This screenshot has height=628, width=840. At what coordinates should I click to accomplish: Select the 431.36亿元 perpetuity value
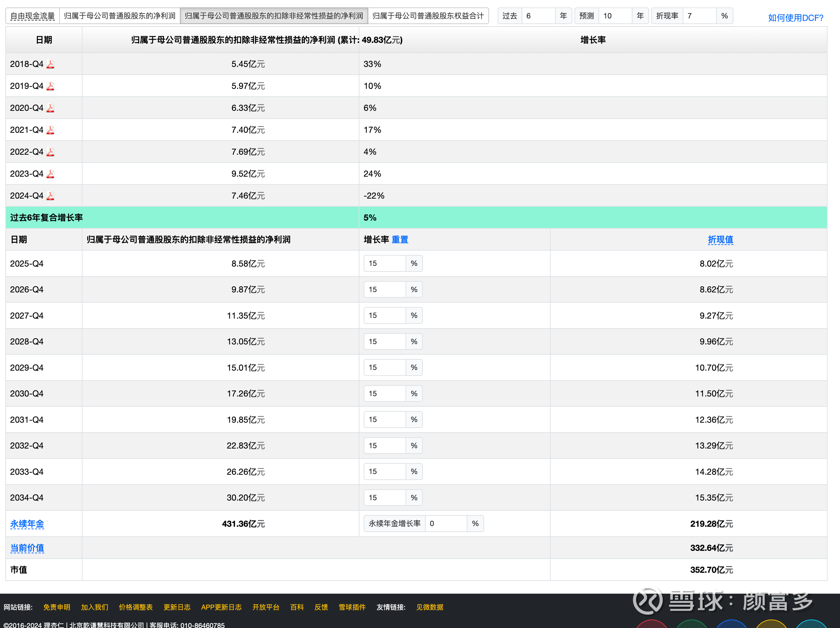click(243, 524)
